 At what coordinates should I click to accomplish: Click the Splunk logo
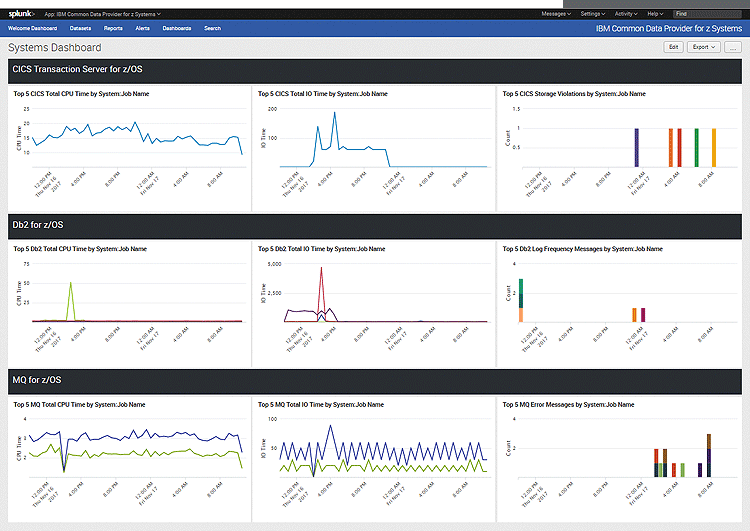pyautogui.click(x=22, y=14)
